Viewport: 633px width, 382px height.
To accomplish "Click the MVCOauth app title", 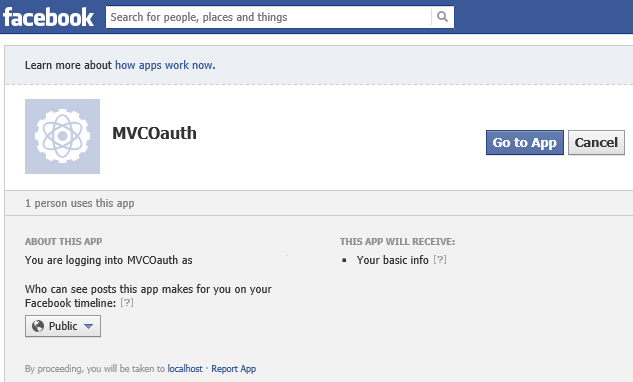I will click(154, 133).
